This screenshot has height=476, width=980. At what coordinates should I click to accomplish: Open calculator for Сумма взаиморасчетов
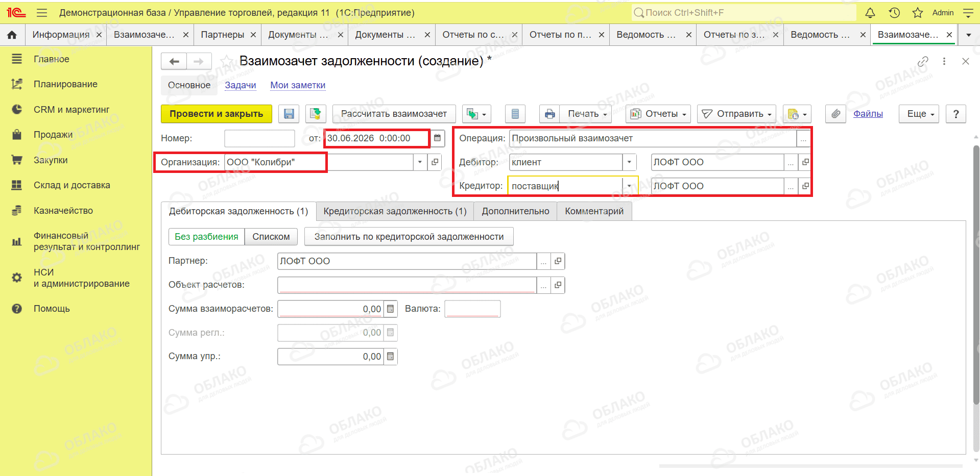click(390, 309)
